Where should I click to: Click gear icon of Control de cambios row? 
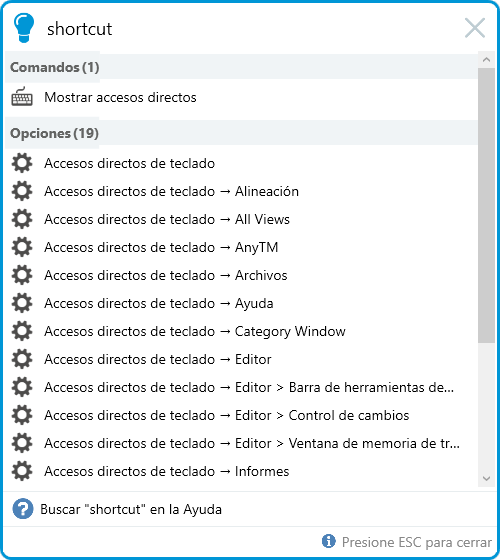pos(22,415)
